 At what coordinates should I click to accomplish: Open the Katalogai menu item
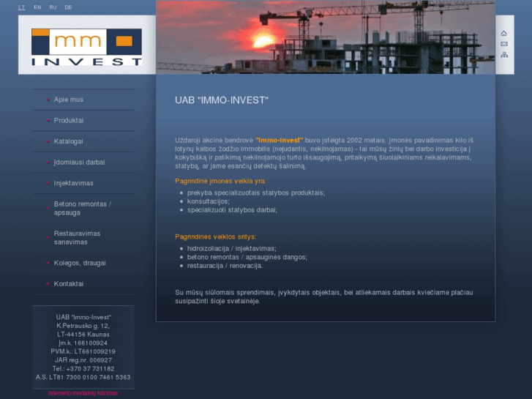pos(68,141)
